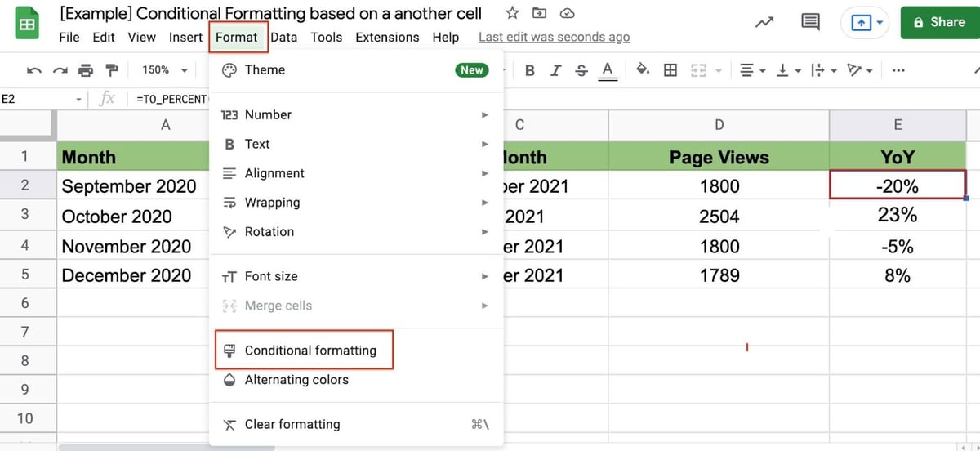Select cell E3 containing 23%
The image size is (980, 451).
[x=897, y=216]
